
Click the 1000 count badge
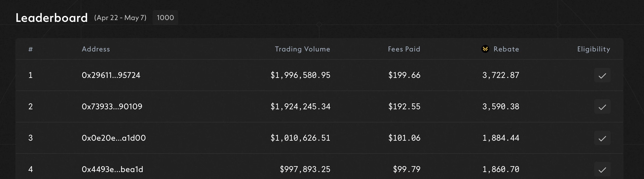(165, 17)
